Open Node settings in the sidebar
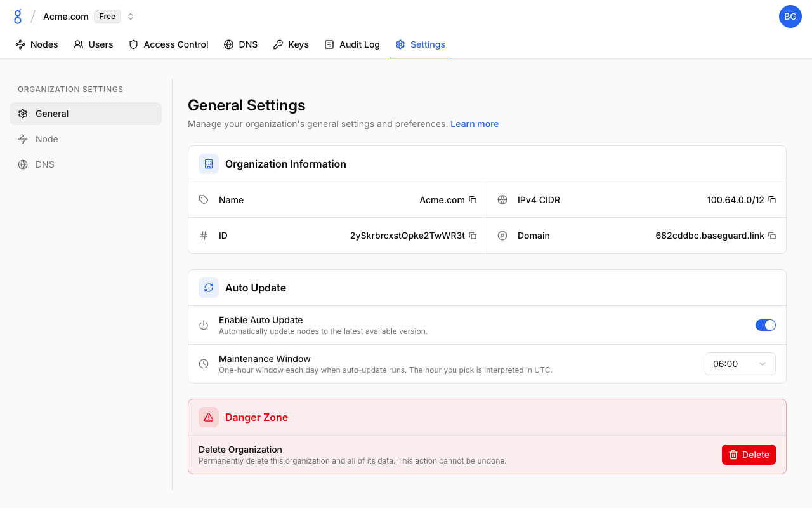 pos(86,139)
